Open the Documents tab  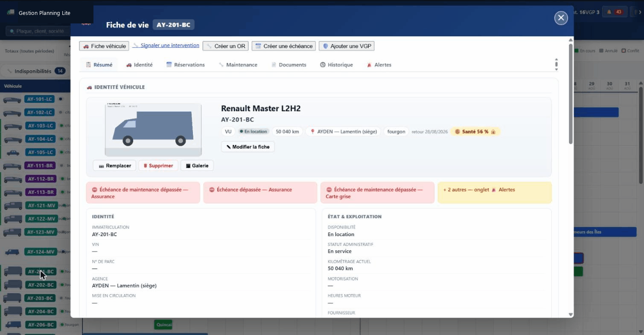(x=289, y=65)
